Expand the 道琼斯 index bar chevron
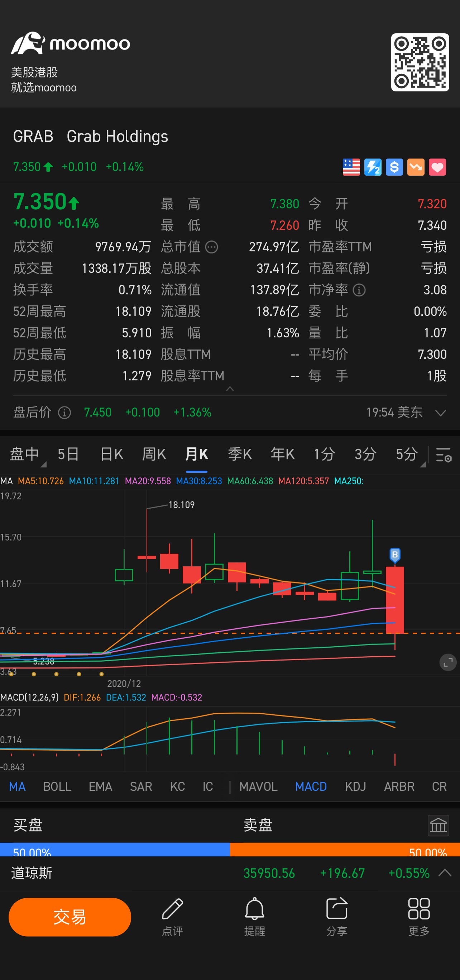This screenshot has width=460, height=980. [x=445, y=872]
